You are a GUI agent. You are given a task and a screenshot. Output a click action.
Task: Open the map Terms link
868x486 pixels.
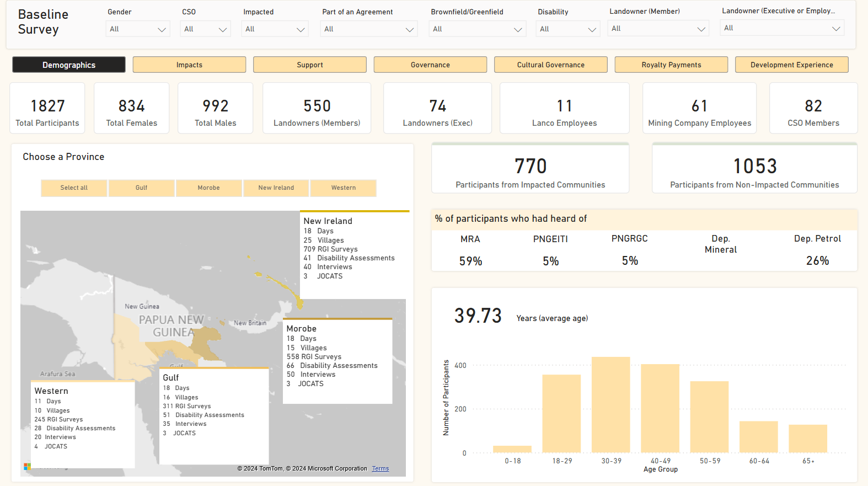click(x=381, y=469)
